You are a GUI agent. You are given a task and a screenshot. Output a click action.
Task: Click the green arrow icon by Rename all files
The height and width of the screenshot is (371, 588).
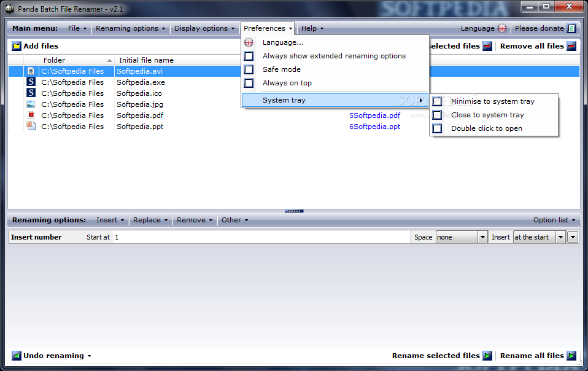[x=571, y=356]
